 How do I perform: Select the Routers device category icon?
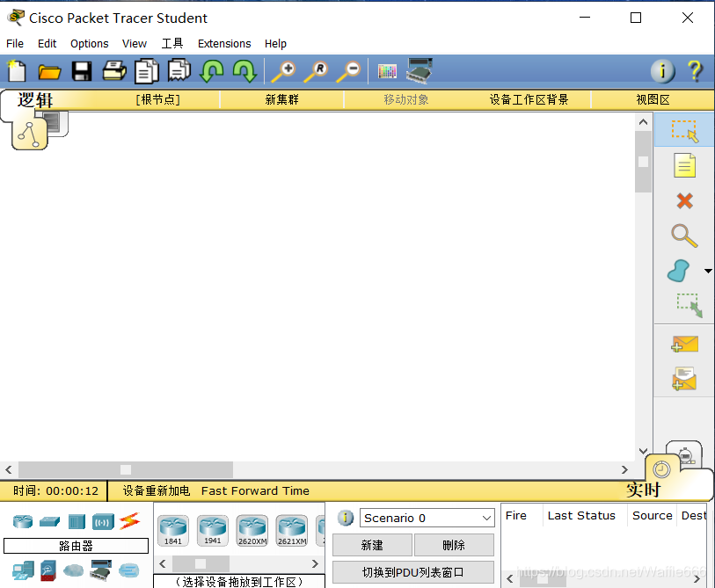tap(23, 521)
